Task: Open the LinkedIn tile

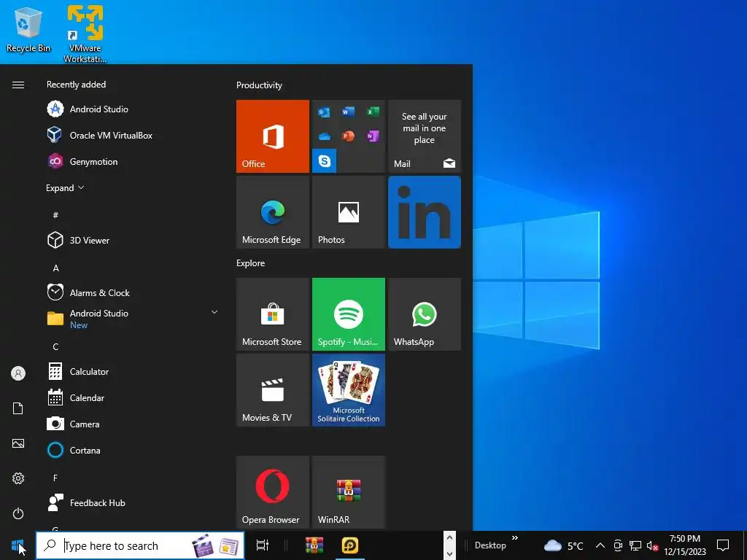Action: (x=425, y=212)
